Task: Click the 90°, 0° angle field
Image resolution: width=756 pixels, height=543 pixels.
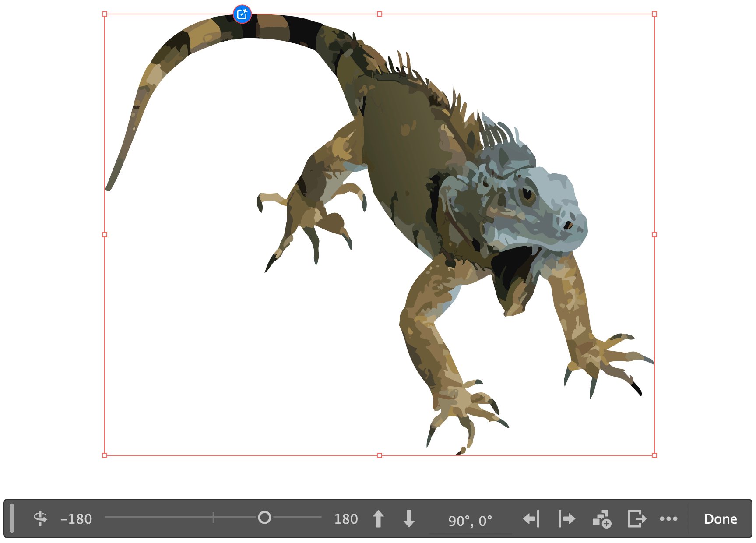Action: coord(470,521)
